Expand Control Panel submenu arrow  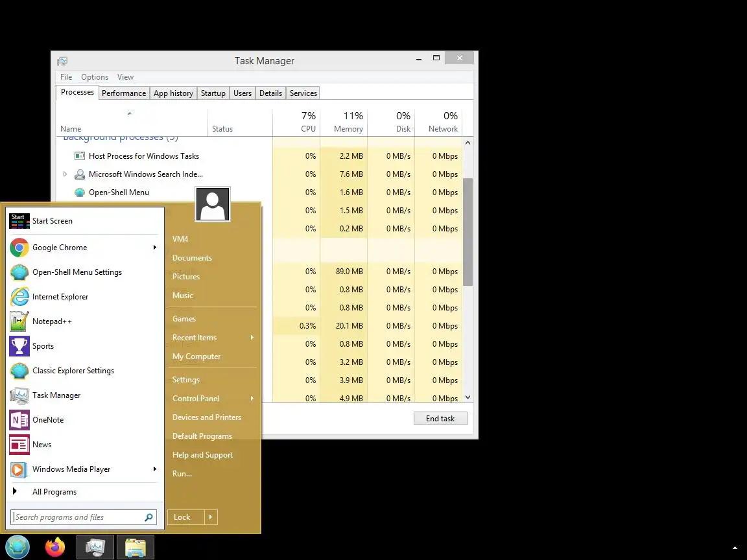tap(252, 399)
